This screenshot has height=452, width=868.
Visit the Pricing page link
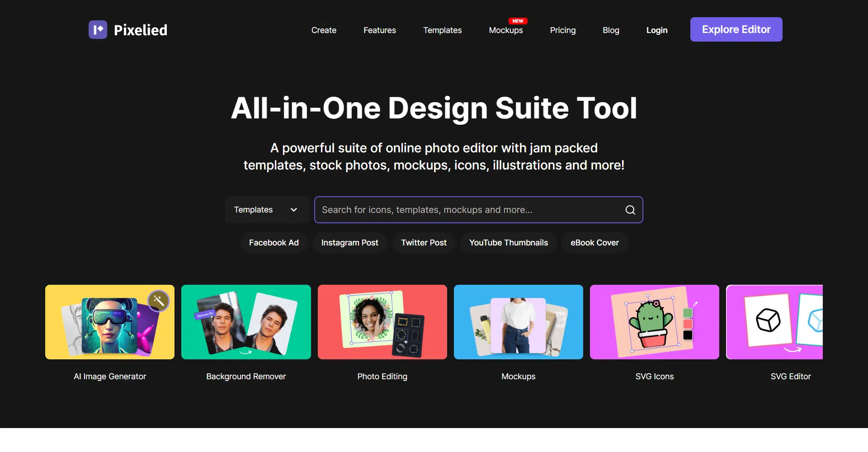(562, 30)
